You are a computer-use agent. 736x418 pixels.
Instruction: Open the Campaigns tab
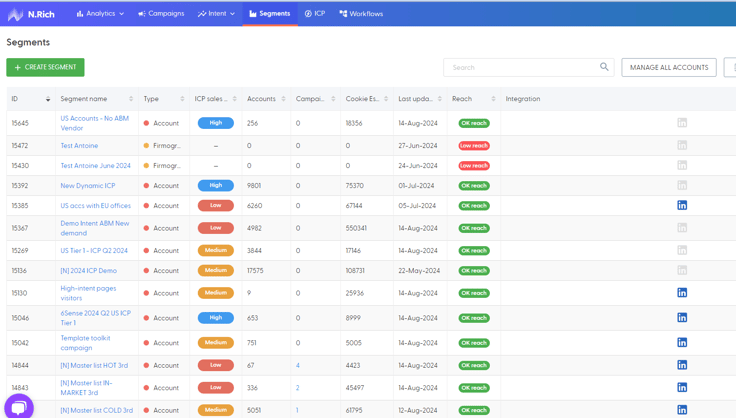pos(161,14)
